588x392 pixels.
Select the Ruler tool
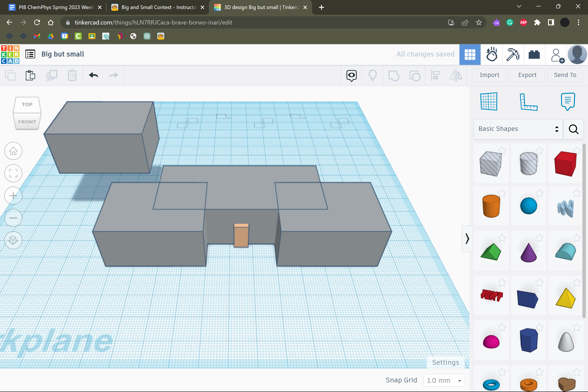(x=528, y=102)
